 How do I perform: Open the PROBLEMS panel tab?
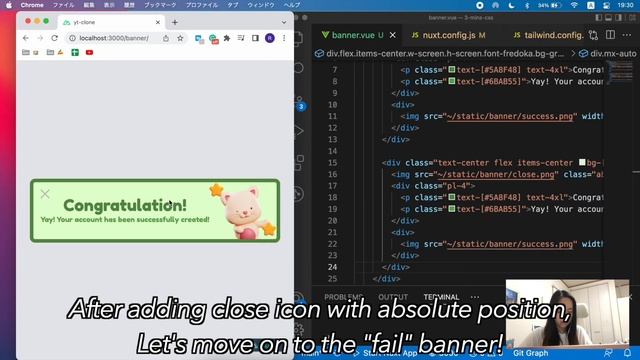(343, 297)
